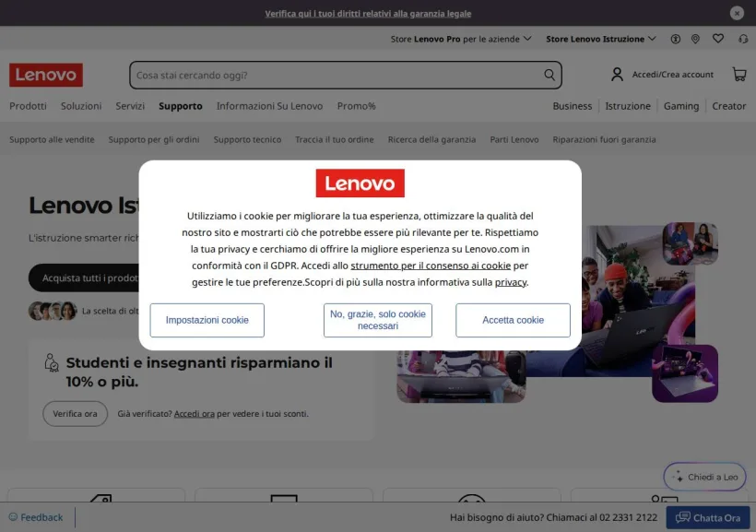Expand Store Lenovo Pro per le aziende dropdown
The height and width of the screenshot is (532, 756).
coord(460,39)
